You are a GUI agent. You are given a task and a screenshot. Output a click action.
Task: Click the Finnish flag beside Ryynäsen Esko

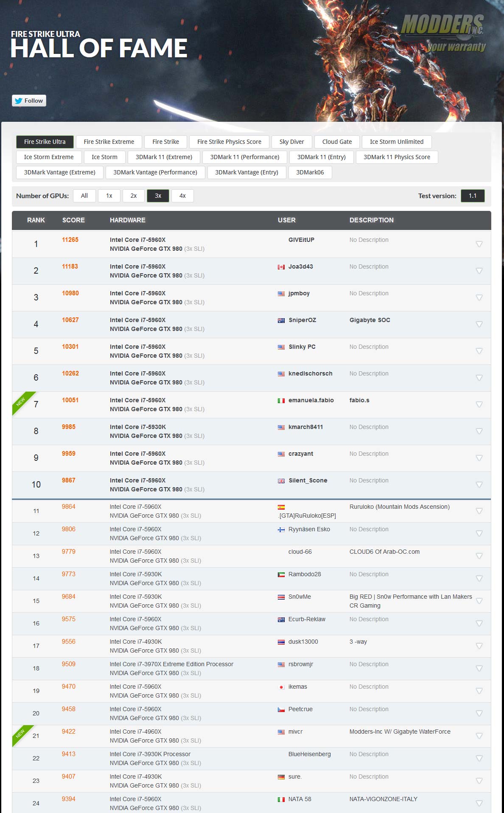281,530
